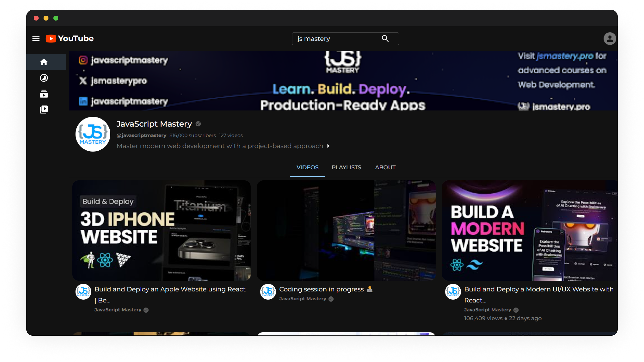Click channel avatar under Coding session video
The width and height of the screenshot is (644, 362).
[268, 292]
